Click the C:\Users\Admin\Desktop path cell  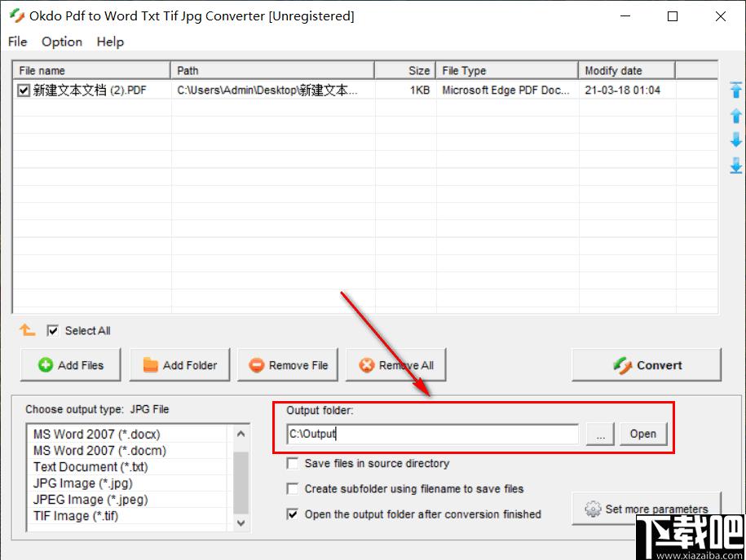(267, 90)
